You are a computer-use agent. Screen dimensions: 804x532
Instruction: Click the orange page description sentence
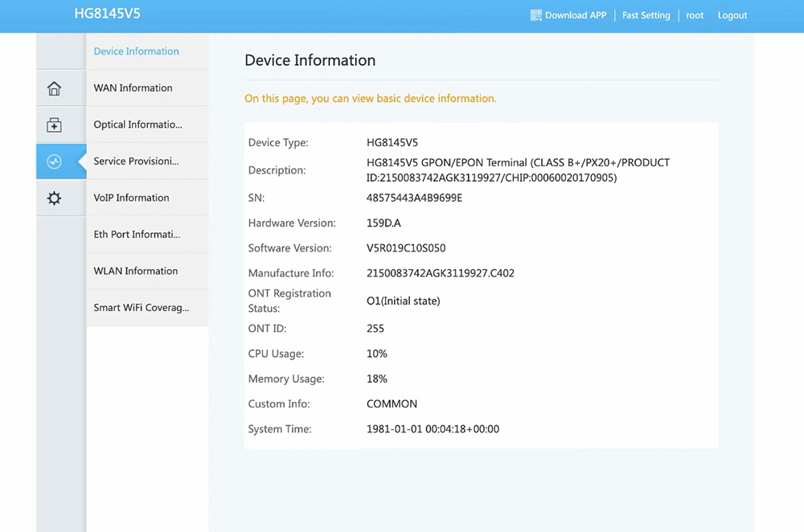tap(370, 98)
